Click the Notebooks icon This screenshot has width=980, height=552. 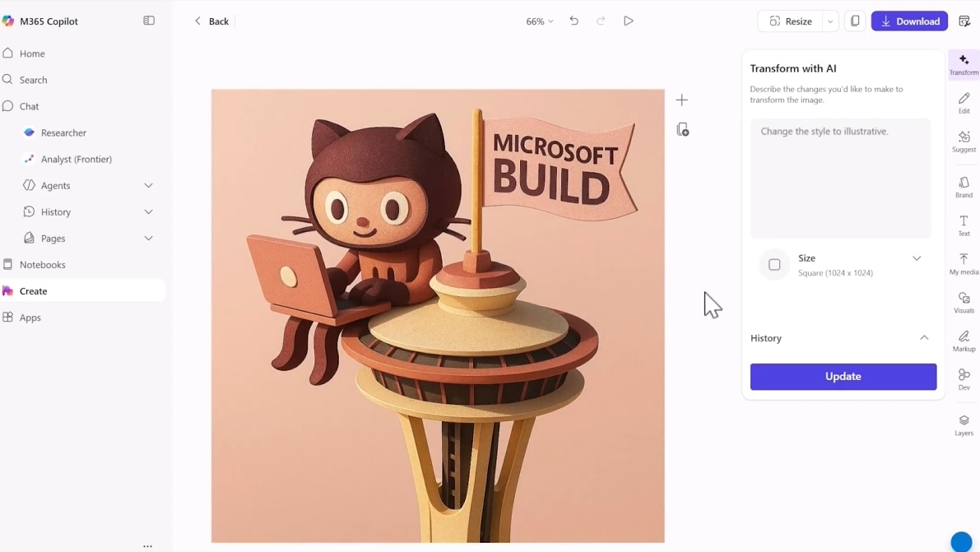[x=7, y=264]
